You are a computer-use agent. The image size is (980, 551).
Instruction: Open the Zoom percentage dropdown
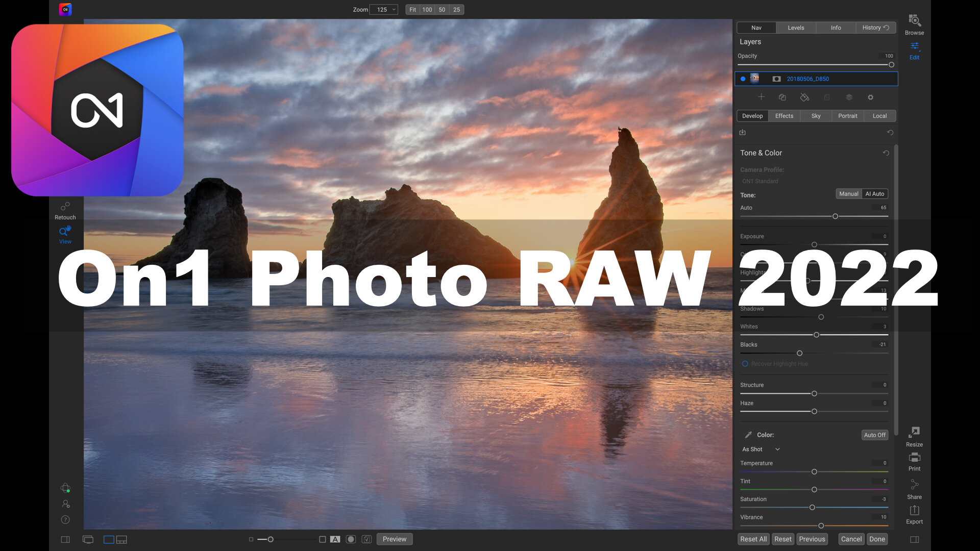point(384,10)
